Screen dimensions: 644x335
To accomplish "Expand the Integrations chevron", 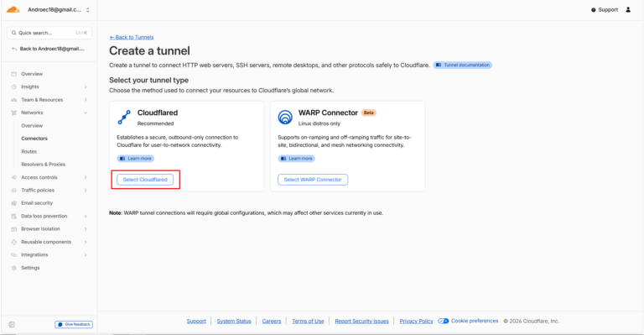I will tap(86, 255).
